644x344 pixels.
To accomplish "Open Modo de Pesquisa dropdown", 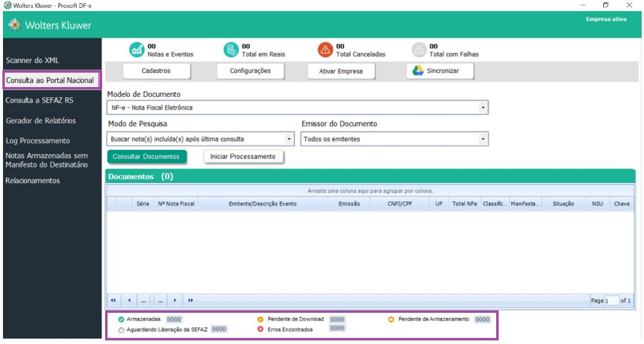I will click(x=289, y=139).
